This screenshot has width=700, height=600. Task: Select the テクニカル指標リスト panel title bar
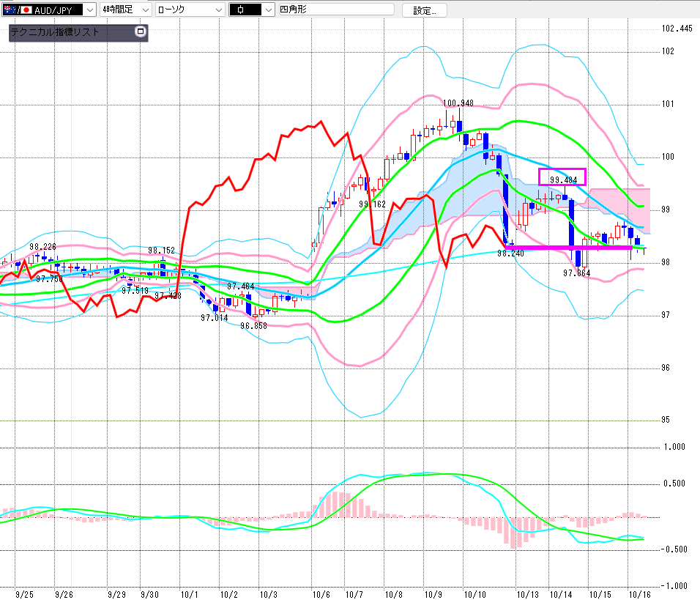[70, 32]
